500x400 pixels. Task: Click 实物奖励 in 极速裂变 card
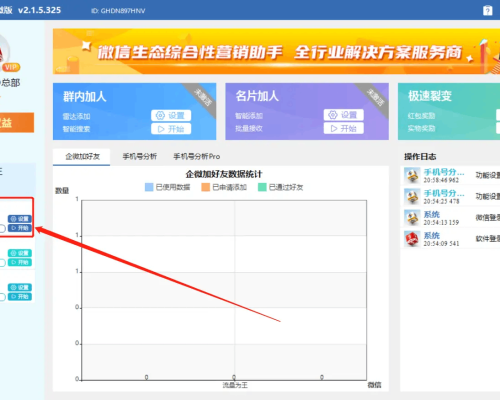pos(421,128)
